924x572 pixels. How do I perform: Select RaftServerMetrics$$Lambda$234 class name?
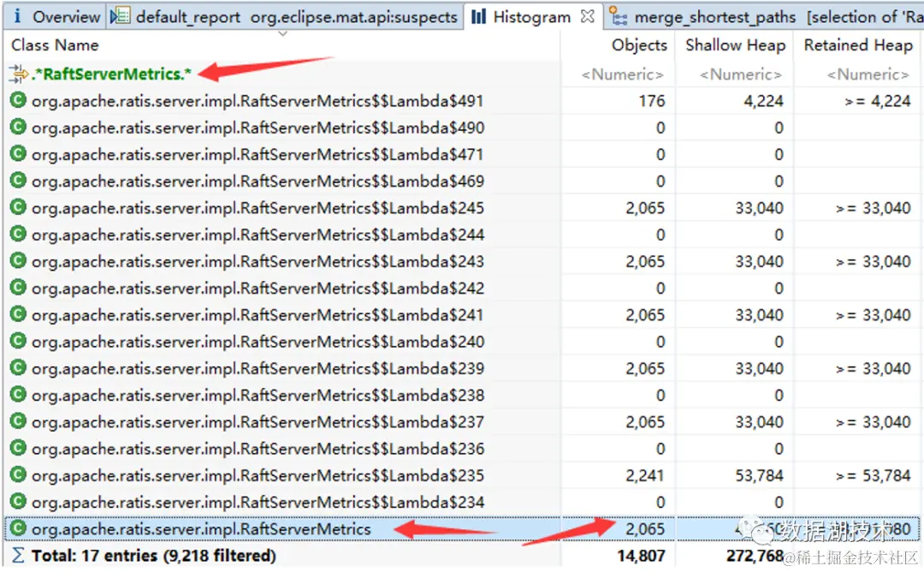[258, 503]
